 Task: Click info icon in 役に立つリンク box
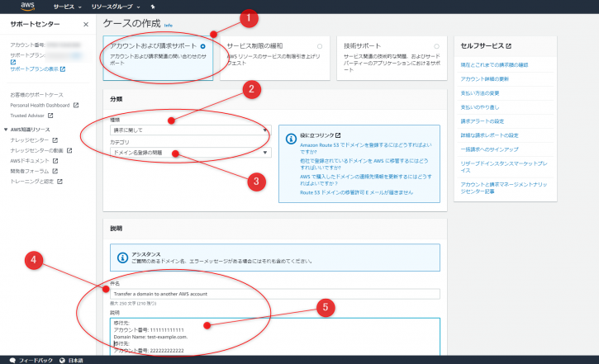tap(291, 139)
